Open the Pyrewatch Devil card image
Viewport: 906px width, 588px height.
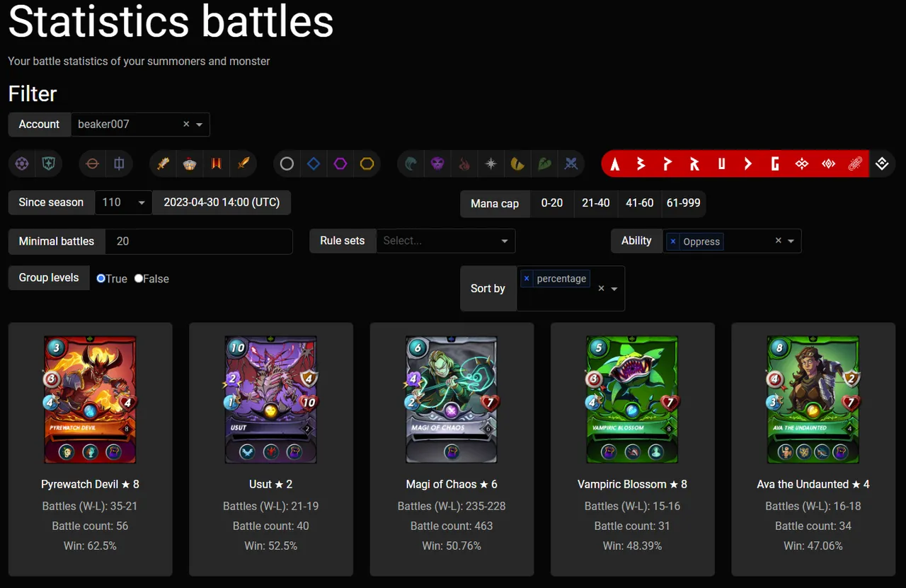[x=90, y=400]
